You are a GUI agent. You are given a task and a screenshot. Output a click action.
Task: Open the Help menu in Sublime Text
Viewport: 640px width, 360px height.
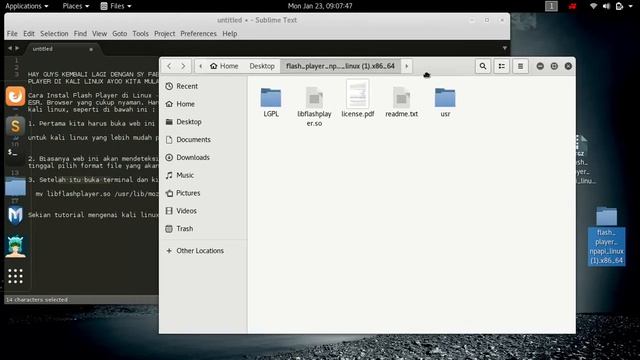(x=230, y=33)
